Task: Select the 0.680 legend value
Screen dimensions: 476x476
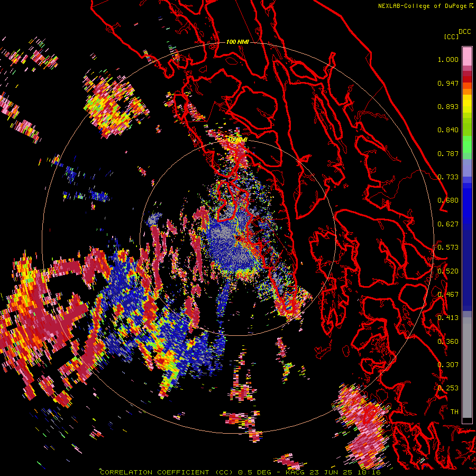Action: [x=448, y=200]
